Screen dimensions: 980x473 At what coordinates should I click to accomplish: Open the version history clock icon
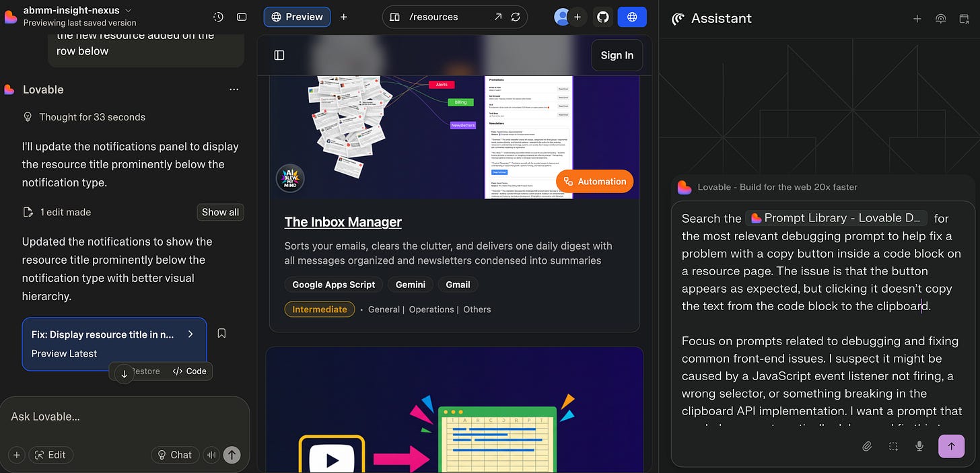coord(218,17)
